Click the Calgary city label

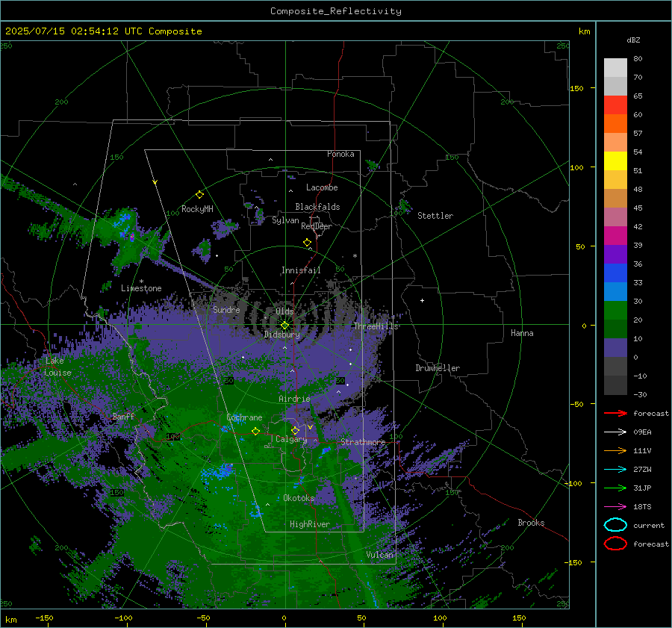click(291, 439)
